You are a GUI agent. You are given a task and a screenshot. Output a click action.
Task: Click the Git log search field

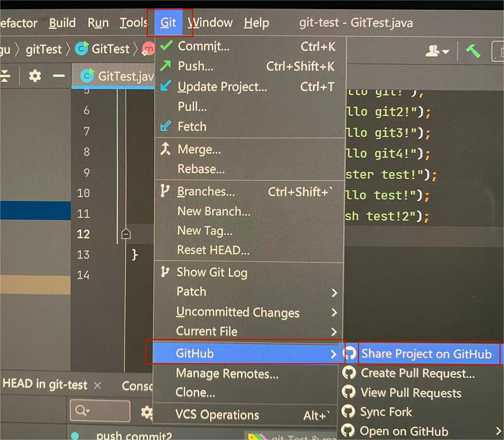coord(100,410)
